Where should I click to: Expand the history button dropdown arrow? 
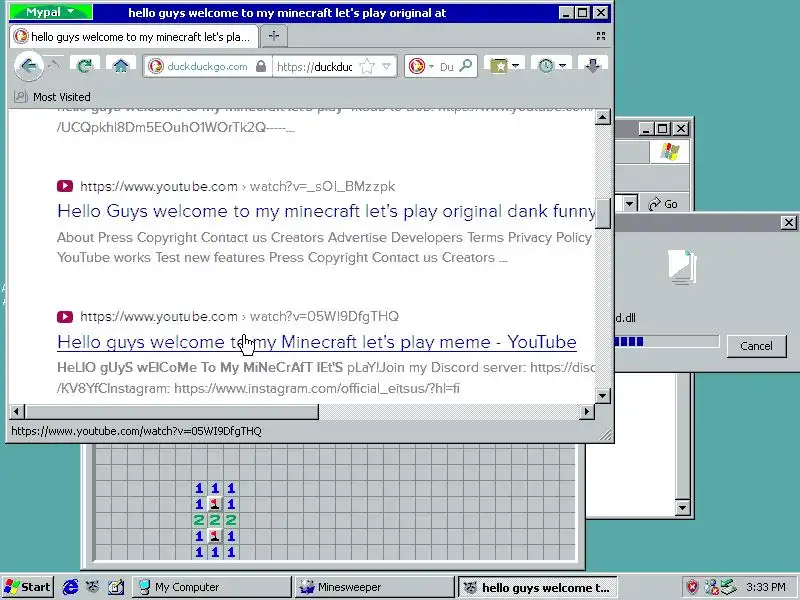(x=562, y=66)
